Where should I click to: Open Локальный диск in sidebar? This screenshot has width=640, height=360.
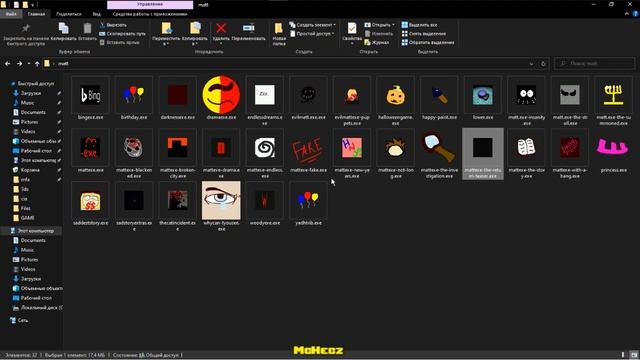(38, 308)
